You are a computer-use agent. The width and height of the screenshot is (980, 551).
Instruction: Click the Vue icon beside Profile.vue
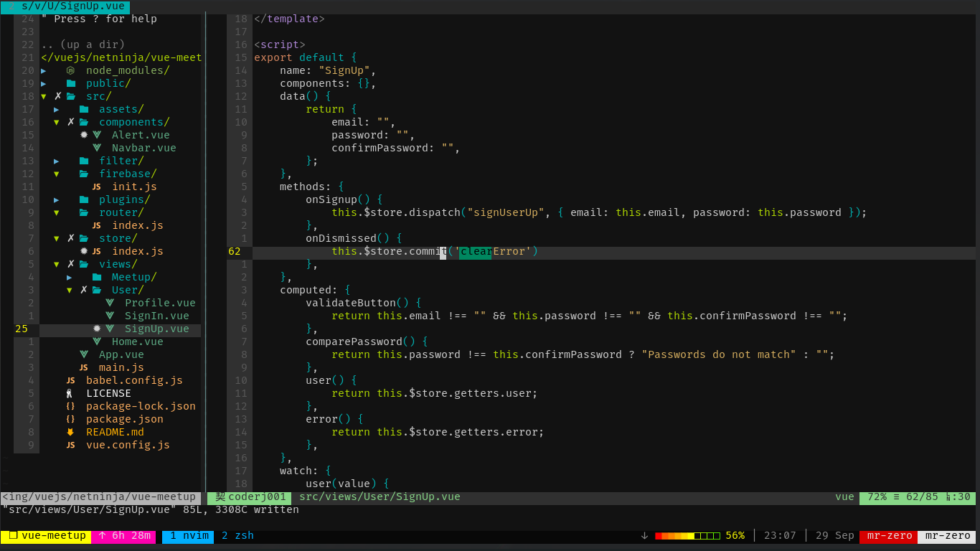pyautogui.click(x=110, y=303)
